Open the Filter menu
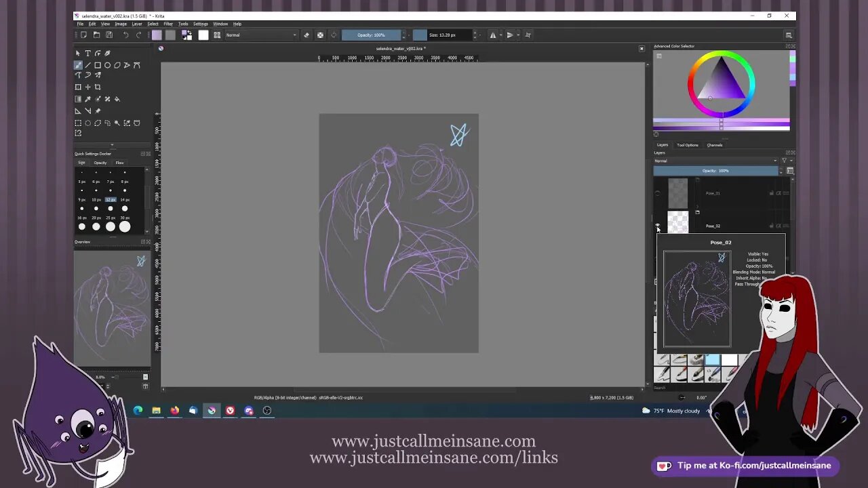The width and height of the screenshot is (868, 488). point(168,24)
